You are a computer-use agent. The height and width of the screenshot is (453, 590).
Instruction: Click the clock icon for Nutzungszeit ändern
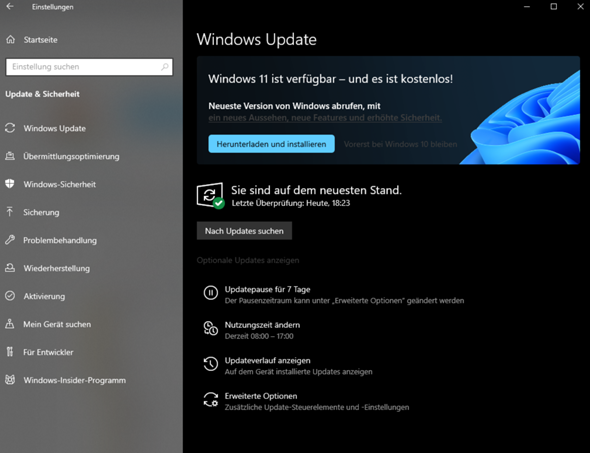click(x=211, y=328)
